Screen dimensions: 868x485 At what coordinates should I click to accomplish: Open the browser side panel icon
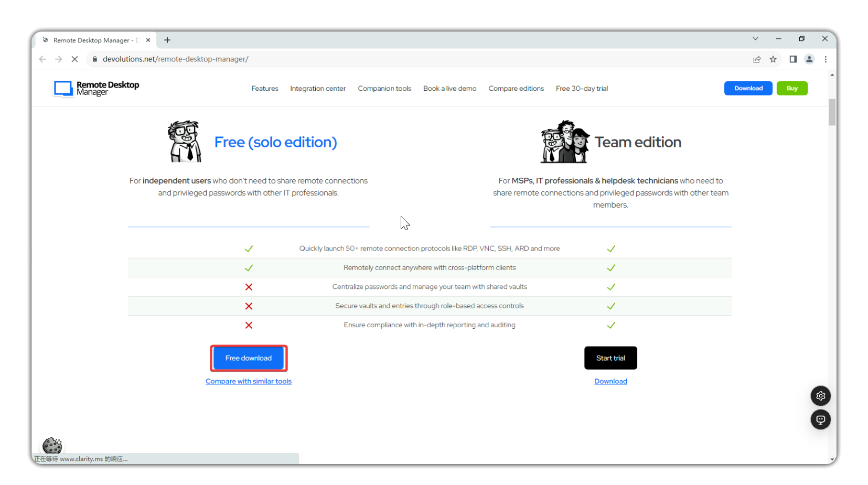coord(793,59)
